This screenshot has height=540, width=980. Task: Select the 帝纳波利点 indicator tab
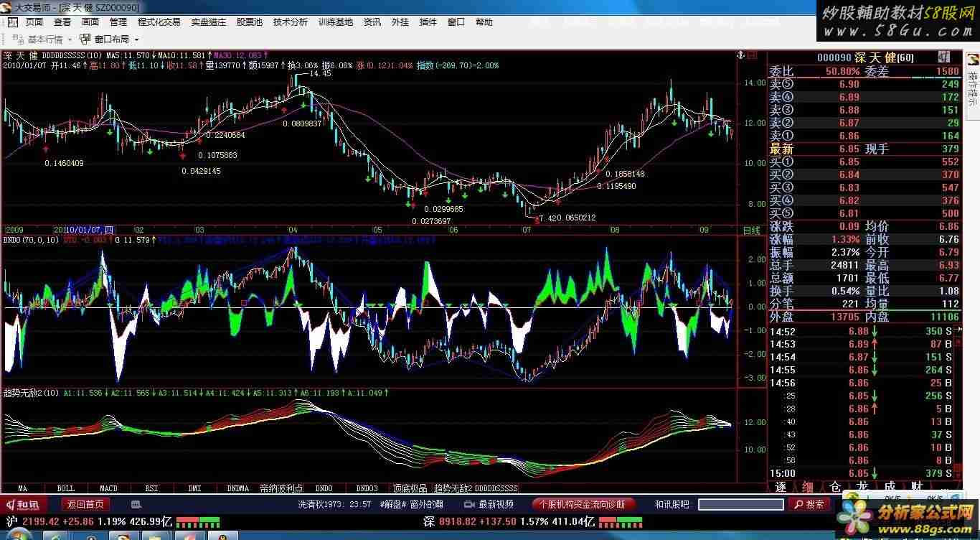click(x=281, y=488)
